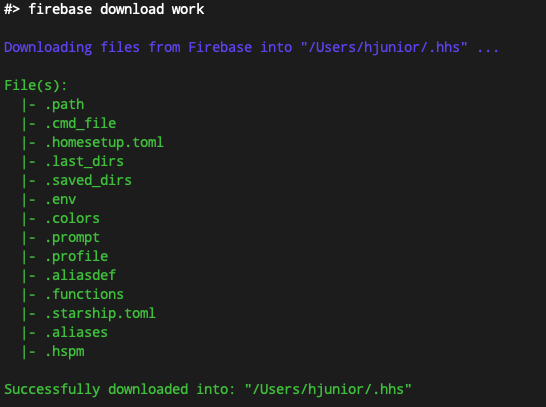Select the '.prompt' file entry

click(72, 237)
